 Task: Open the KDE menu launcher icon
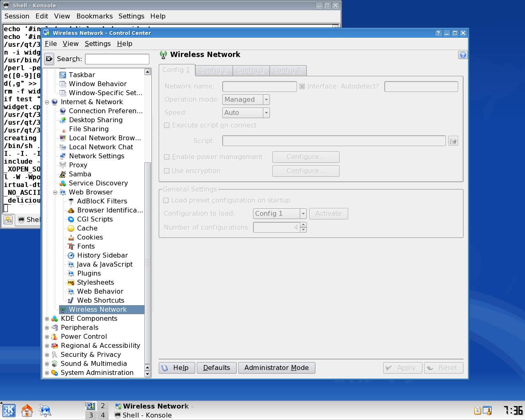9,410
